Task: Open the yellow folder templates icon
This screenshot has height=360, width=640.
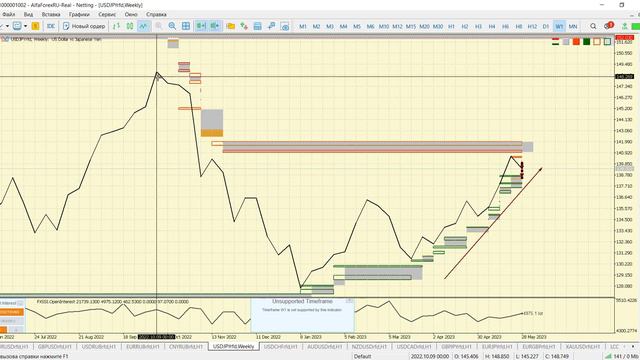Action: pyautogui.click(x=230, y=26)
